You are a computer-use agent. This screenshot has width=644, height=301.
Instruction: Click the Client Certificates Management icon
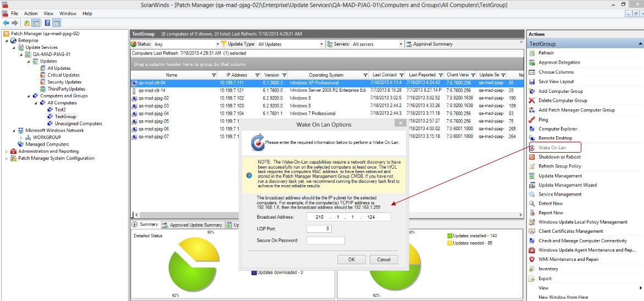click(532, 231)
